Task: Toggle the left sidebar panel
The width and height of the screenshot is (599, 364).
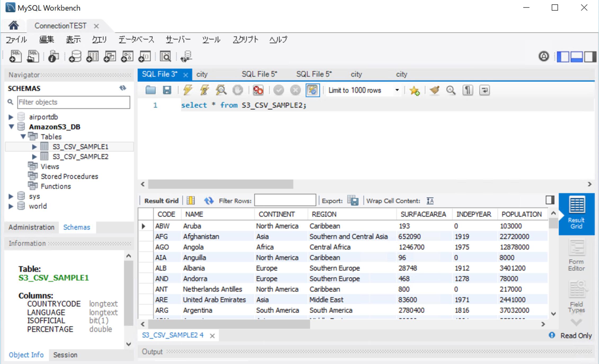Action: 563,57
